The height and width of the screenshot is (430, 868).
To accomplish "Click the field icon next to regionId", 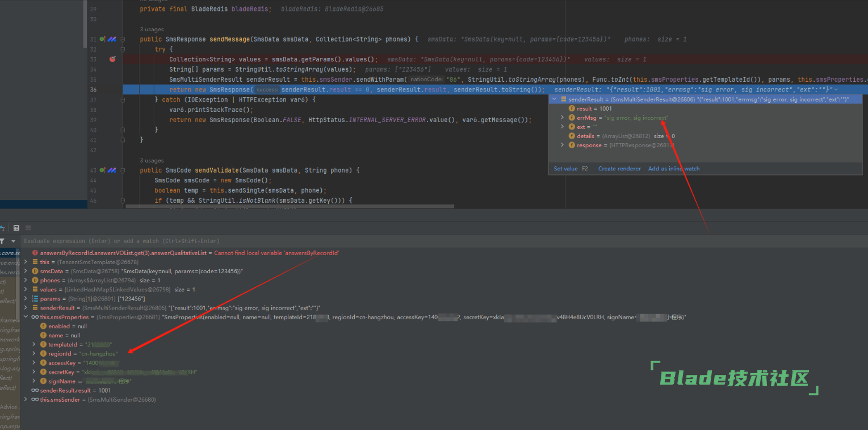I will (x=43, y=353).
